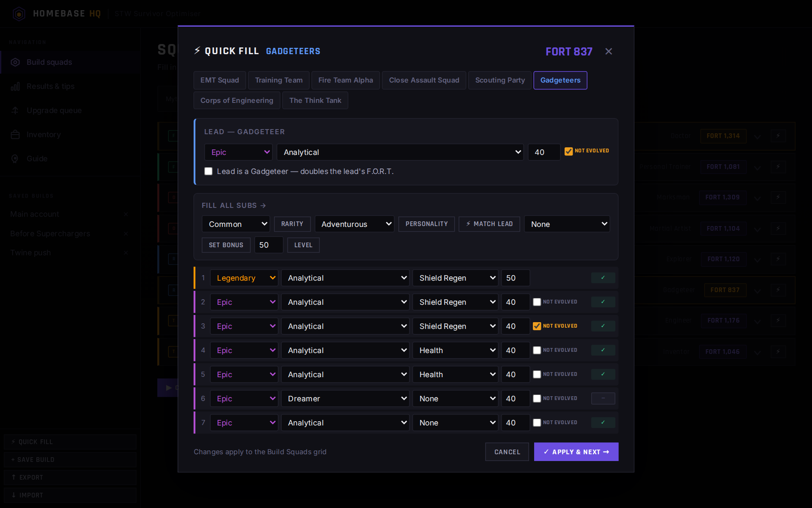Screen dimensions: 812x508
Task: Click the lead level field showing 40
Action: [x=544, y=152]
